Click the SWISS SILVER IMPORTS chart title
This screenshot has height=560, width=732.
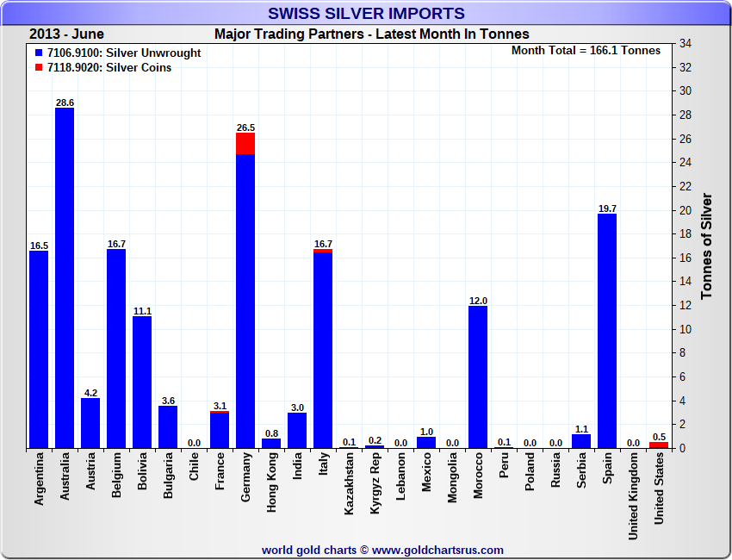[x=366, y=14]
